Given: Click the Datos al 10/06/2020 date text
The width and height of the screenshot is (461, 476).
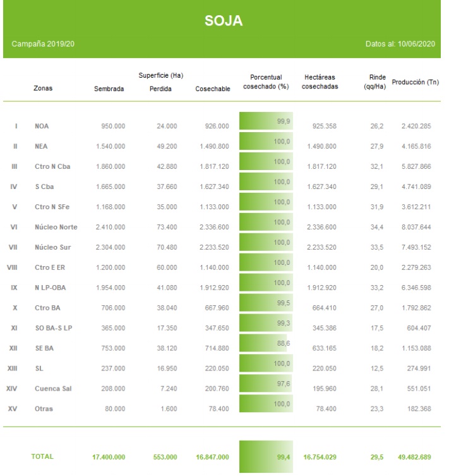Looking at the screenshot, I should [x=400, y=46].
